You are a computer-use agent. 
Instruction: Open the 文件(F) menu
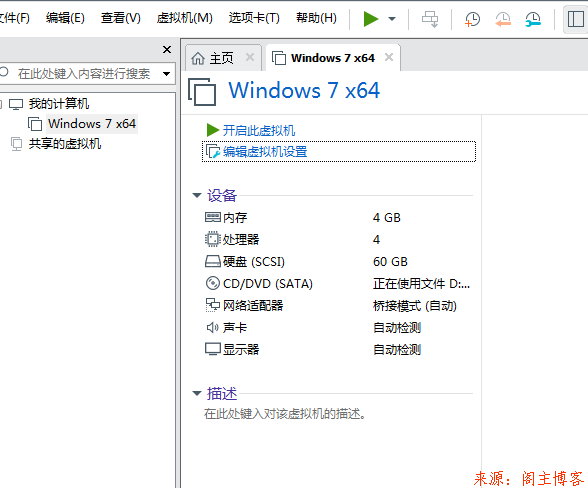14,18
